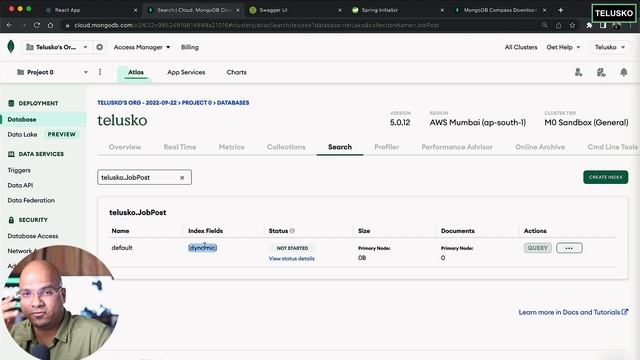This screenshot has width=640, height=360.
Task: Click the Billing link
Action: coord(190,47)
